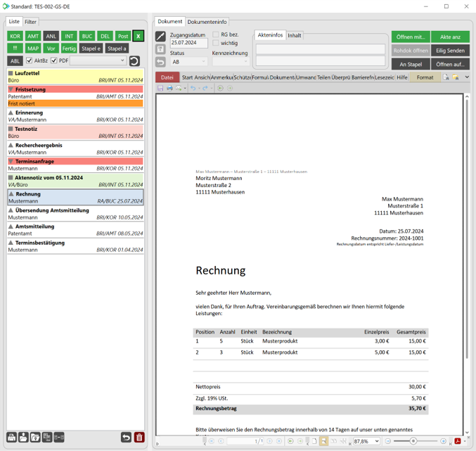Click the circular refresh icon in list toolbar
Viewport: 476px width, 451px height.
click(x=134, y=61)
